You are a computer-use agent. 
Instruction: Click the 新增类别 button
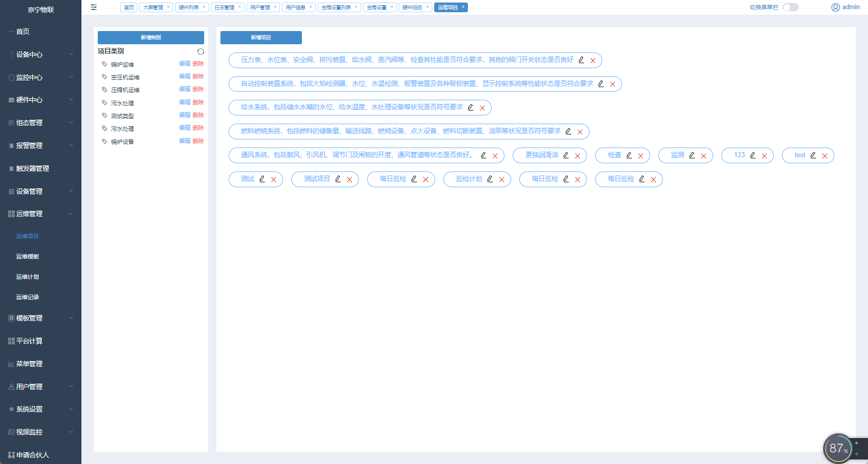click(x=151, y=38)
